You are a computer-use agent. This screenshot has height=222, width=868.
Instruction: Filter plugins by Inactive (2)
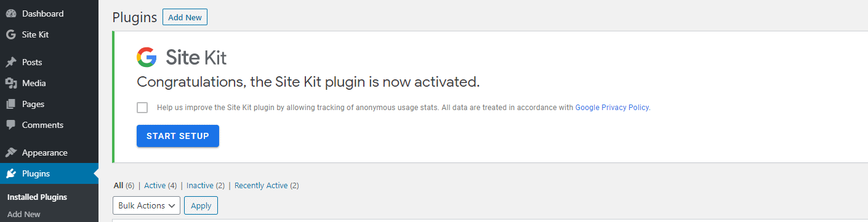[206, 185]
